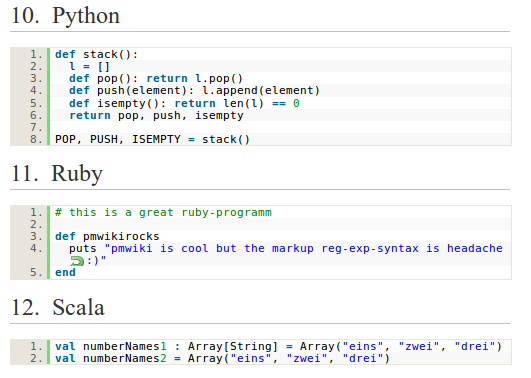531x378 pixels.
Task: Click line number 7 in the Python block
Action: point(36,127)
